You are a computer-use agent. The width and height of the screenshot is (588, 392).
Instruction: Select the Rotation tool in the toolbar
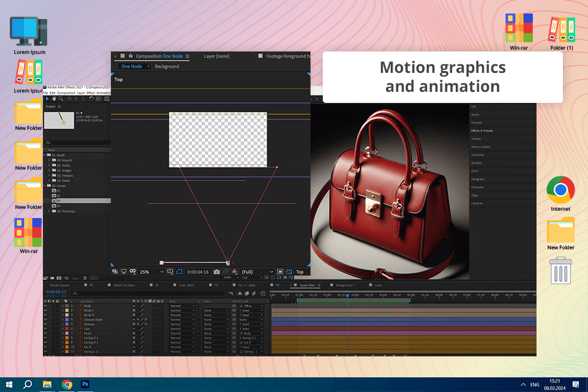click(91, 99)
